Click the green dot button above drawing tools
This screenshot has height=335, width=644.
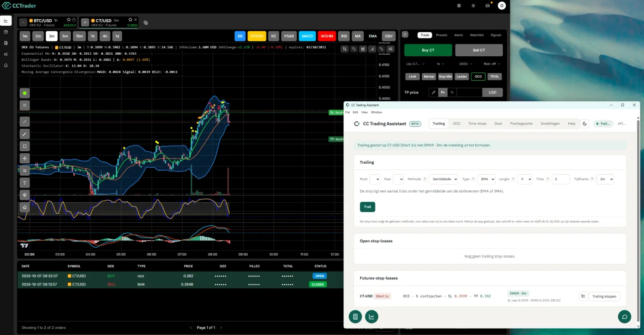tap(25, 93)
